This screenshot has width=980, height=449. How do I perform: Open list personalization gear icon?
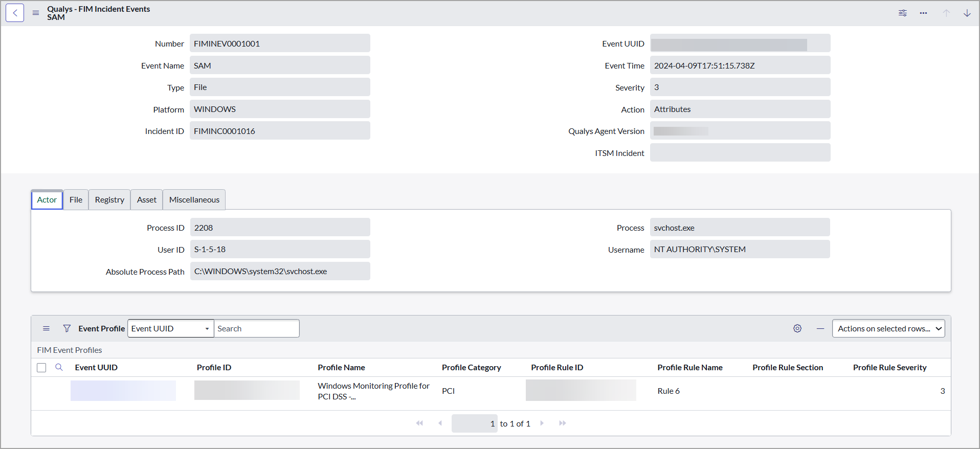pos(797,328)
